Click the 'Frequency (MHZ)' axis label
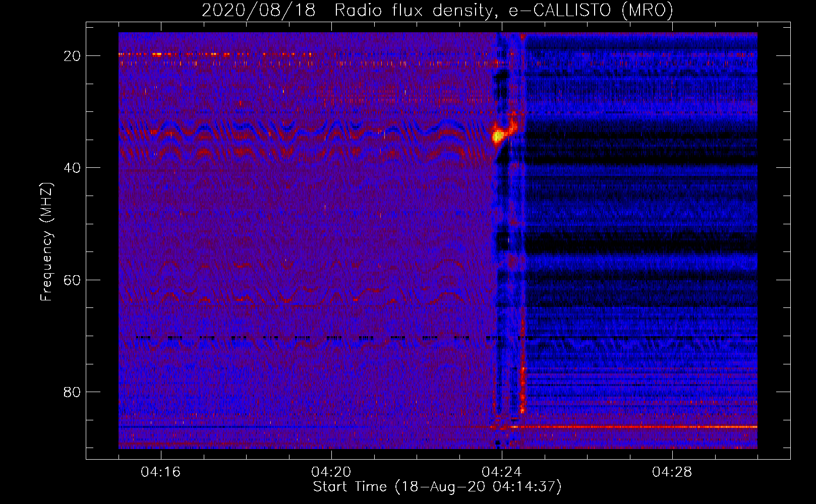 pyautogui.click(x=46, y=242)
